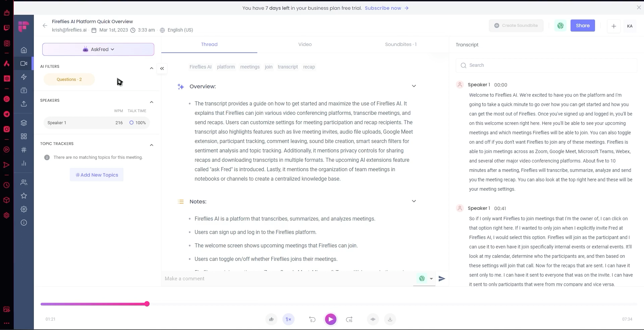
Task: Skip forward 15 seconds
Action: tap(349, 319)
